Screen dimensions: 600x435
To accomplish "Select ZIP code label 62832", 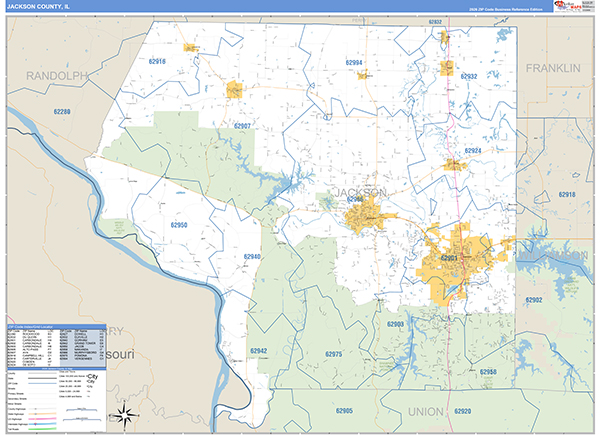I will coord(435,22).
